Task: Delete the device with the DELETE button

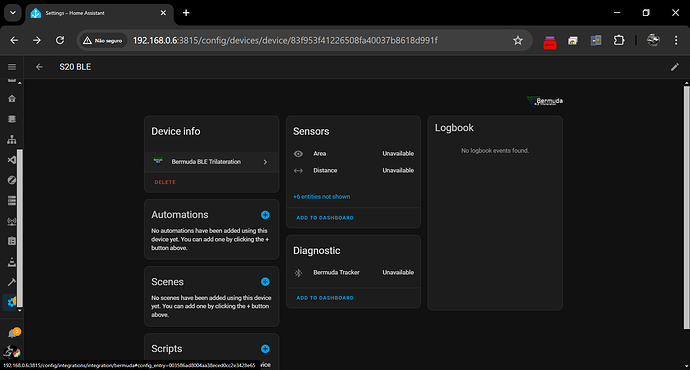Action: pos(165,182)
